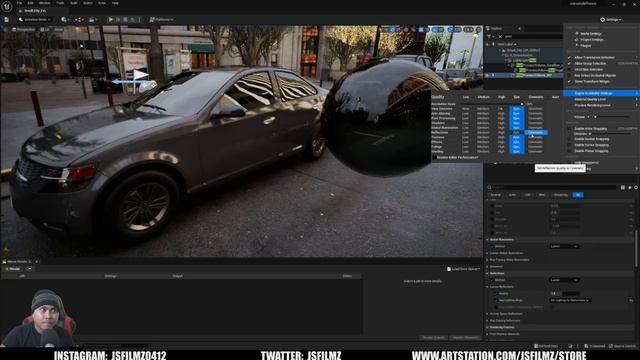The width and height of the screenshot is (640, 360).
Task: Toggle Allow Group Selection checkbox
Action: (569, 63)
